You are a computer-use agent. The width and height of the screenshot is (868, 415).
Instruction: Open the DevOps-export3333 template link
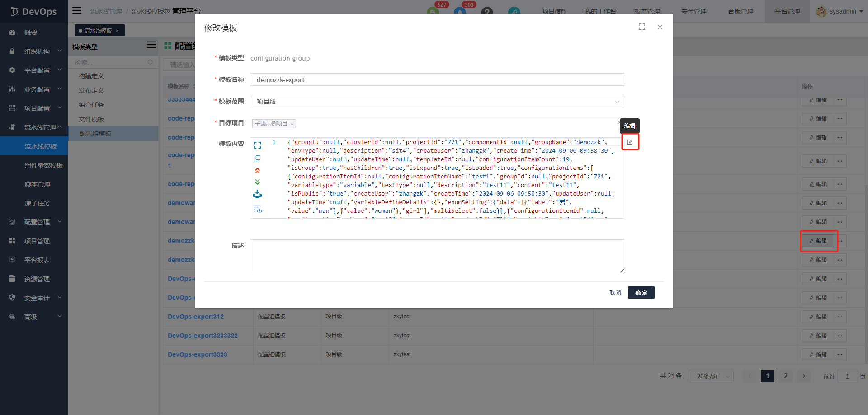198,354
